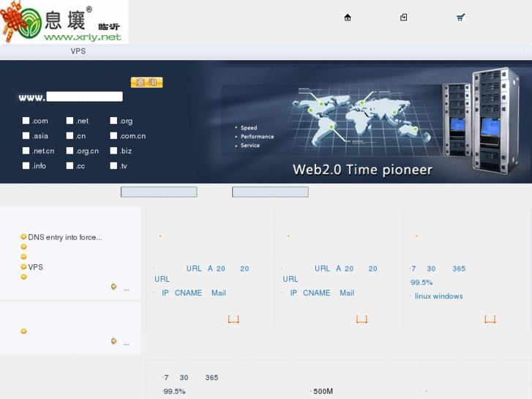
Task: Click the shopping cart icon
Action: pos(460,18)
